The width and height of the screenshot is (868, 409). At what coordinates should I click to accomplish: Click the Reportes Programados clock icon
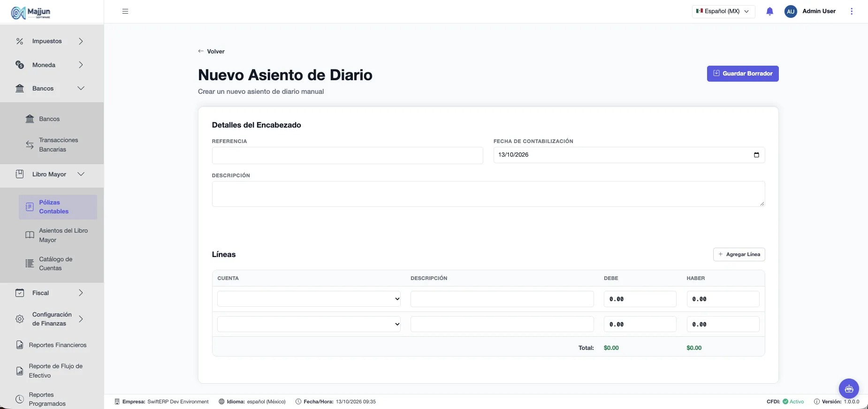(x=20, y=399)
